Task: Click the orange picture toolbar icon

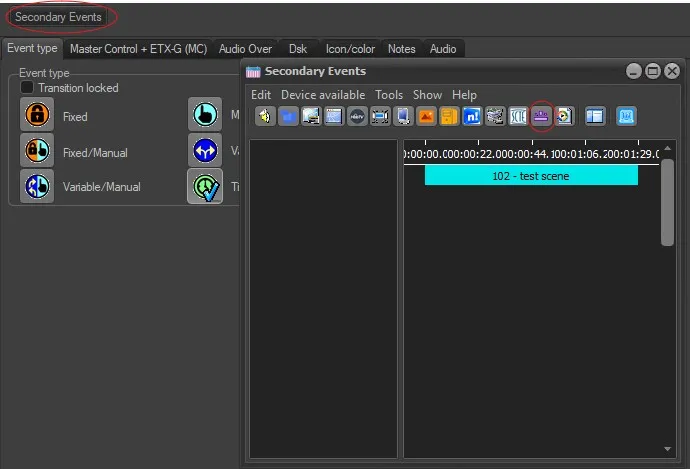Action: coord(426,116)
